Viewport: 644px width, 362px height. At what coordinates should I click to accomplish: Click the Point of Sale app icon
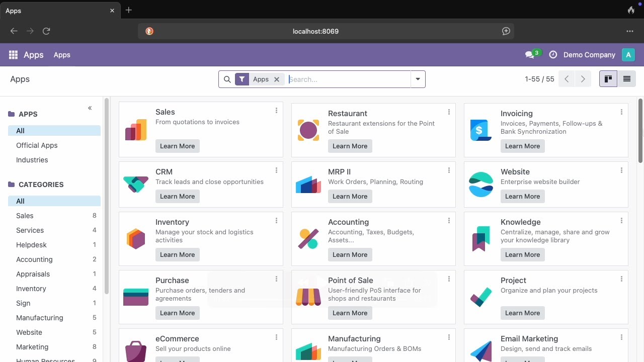(308, 297)
